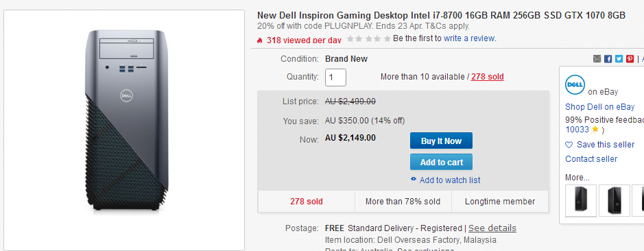Click the star rating icons
This screenshot has width=644, height=251.
coord(368,39)
